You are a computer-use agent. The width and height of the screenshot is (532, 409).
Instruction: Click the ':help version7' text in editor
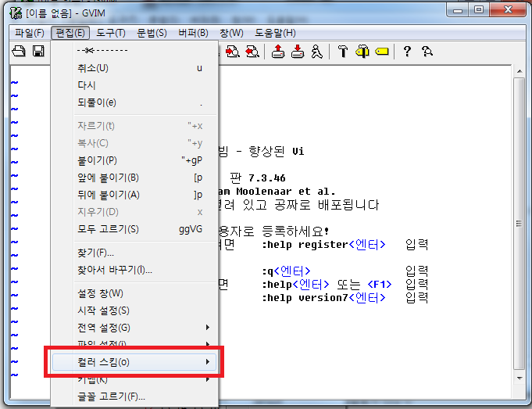pos(305,298)
